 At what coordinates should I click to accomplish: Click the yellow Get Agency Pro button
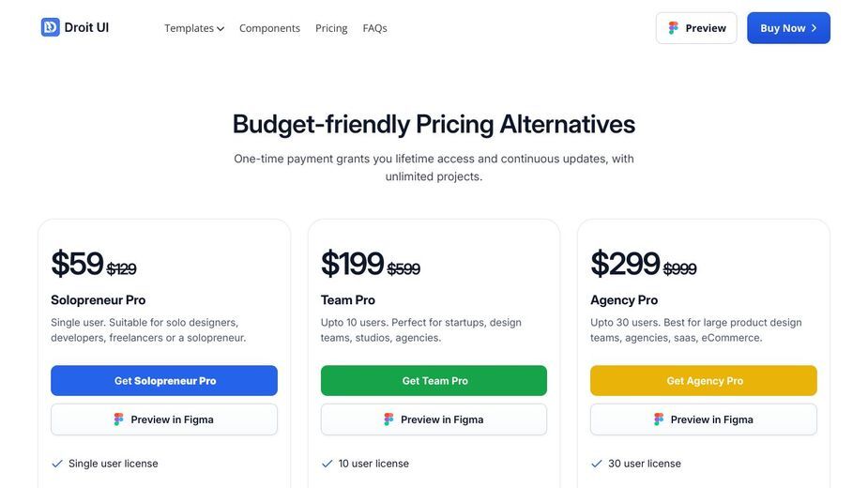(x=704, y=380)
